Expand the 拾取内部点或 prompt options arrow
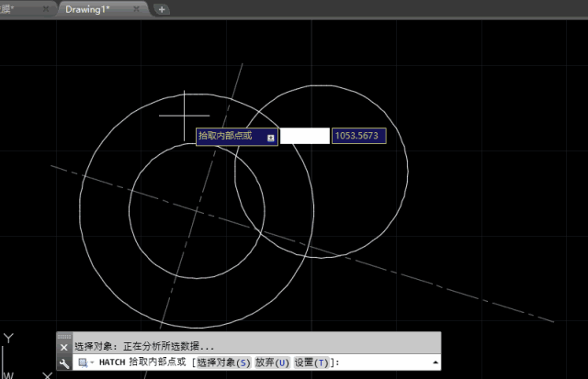Viewport: 588px width, 379px height. tap(271, 136)
